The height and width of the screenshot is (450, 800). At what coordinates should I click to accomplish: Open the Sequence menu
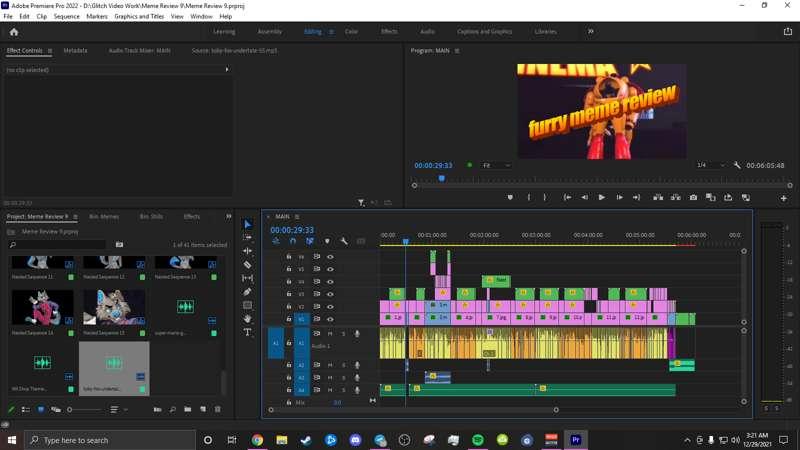(67, 16)
